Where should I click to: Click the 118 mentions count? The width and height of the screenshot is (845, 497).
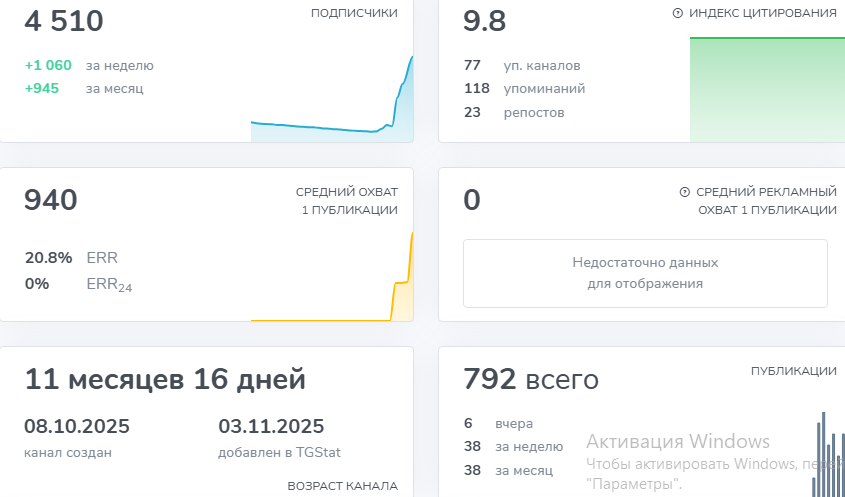coord(477,88)
